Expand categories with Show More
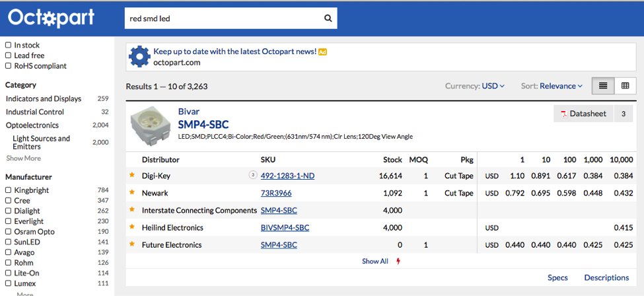Image resolution: width=644 pixels, height=296 pixels. click(23, 159)
